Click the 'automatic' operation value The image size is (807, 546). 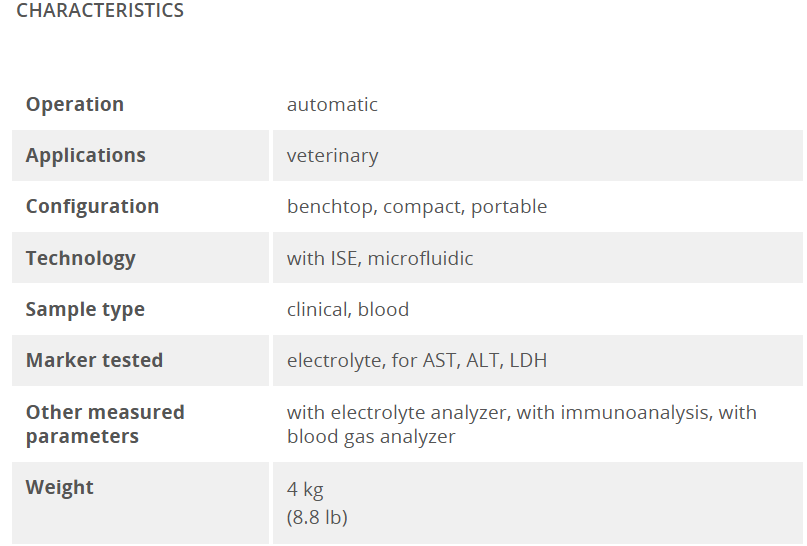(x=332, y=104)
